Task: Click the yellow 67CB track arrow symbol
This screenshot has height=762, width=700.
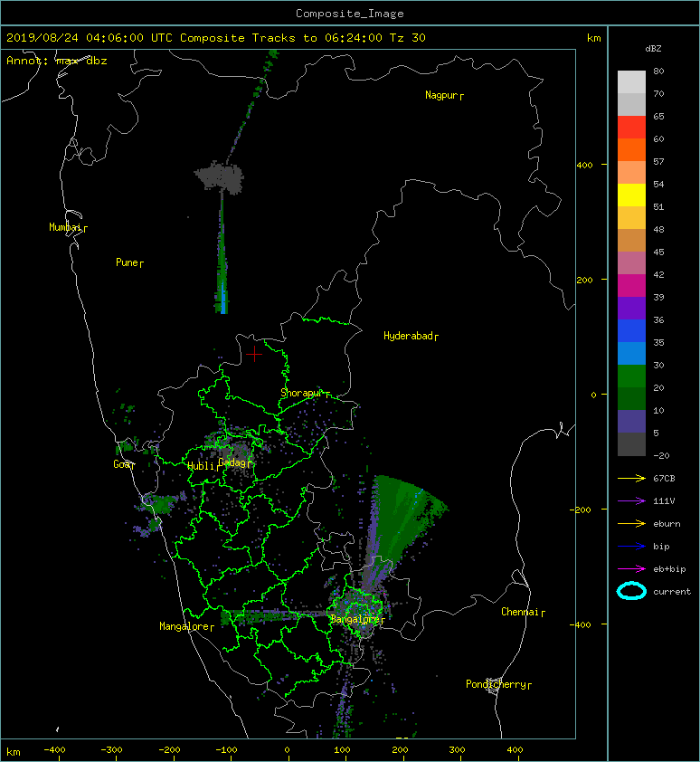Action: pos(631,478)
